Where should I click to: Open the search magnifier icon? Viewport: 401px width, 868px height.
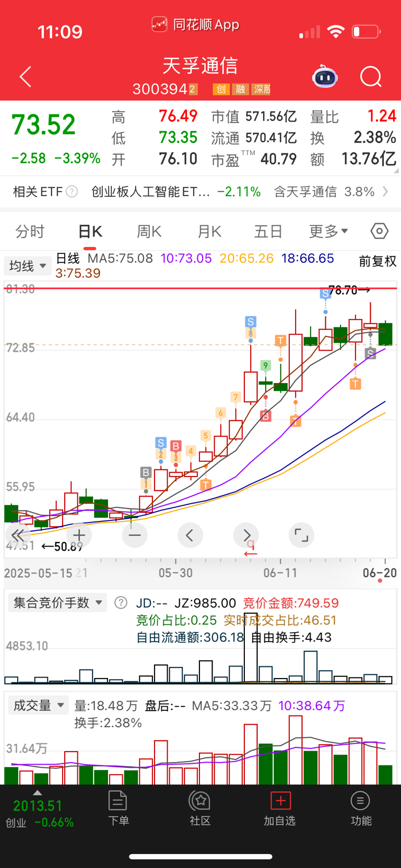371,77
